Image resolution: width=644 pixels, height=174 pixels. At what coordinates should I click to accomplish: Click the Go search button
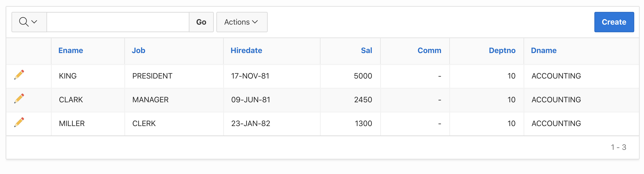click(x=201, y=22)
